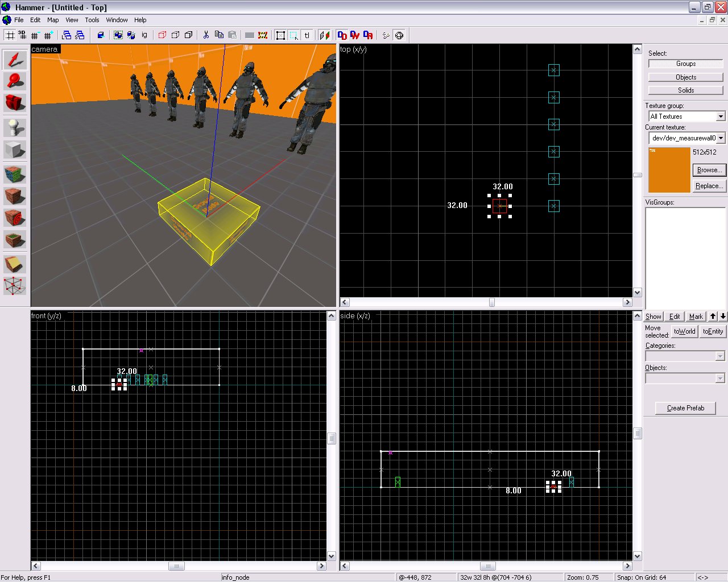Toggle select-by-handles mode
The image size is (728, 582).
(280, 35)
